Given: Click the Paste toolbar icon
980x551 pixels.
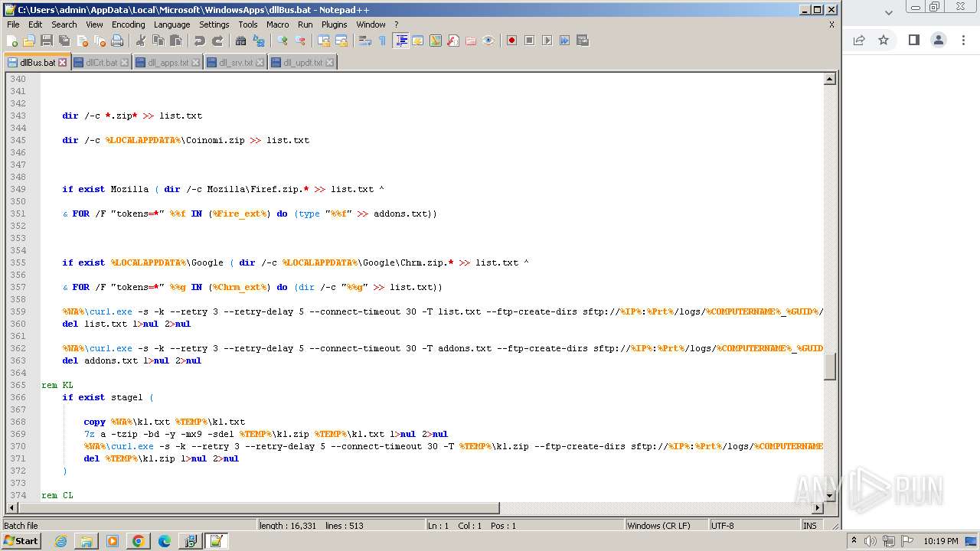Looking at the screenshot, I should click(176, 41).
